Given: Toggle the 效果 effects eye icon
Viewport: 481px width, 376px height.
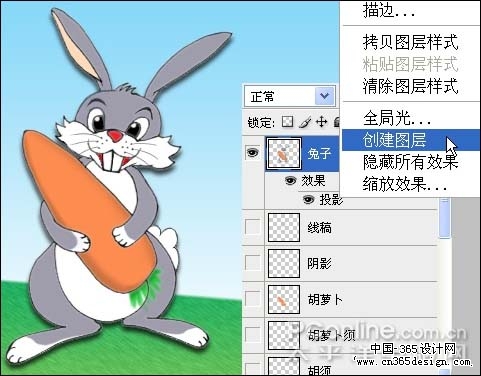Looking at the screenshot, I should tap(290, 181).
